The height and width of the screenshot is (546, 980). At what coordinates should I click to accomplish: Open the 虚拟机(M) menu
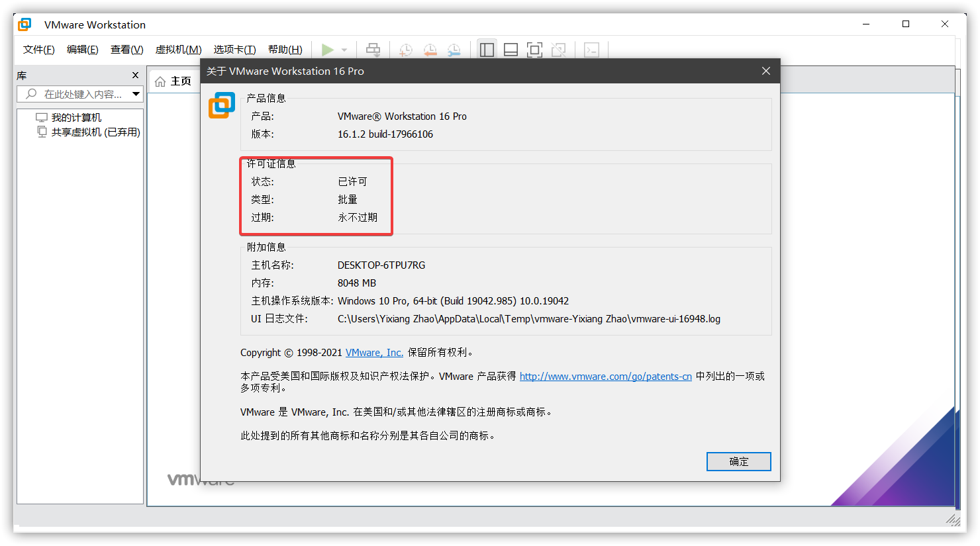(177, 49)
